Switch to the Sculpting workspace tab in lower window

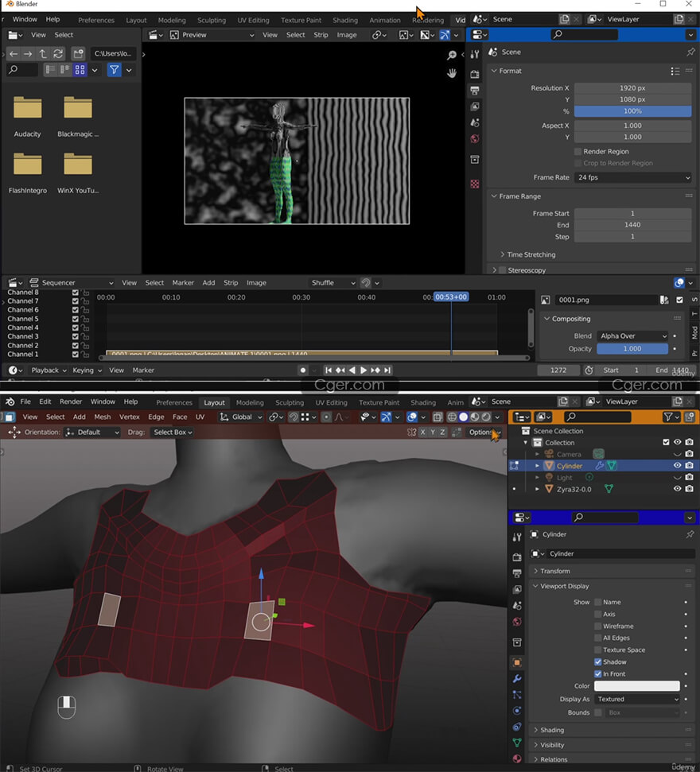coord(290,403)
